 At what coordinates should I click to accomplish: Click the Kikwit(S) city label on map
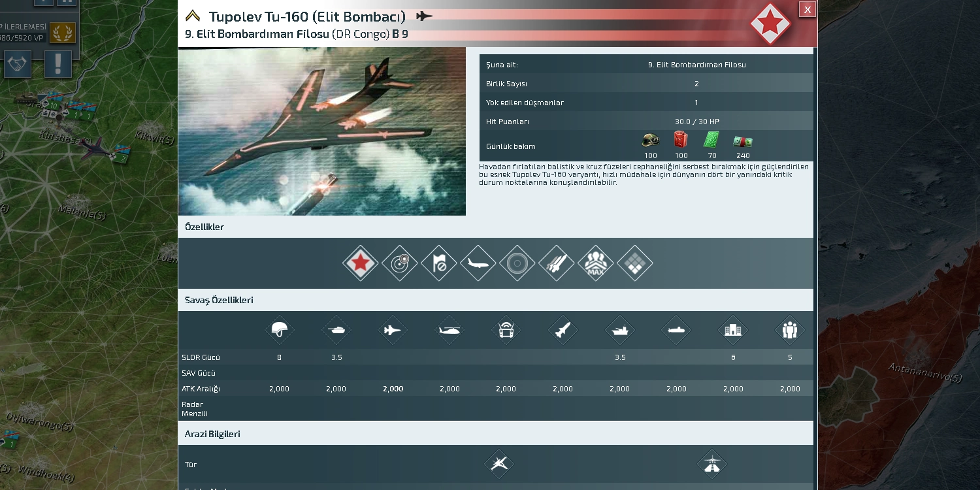(154, 139)
